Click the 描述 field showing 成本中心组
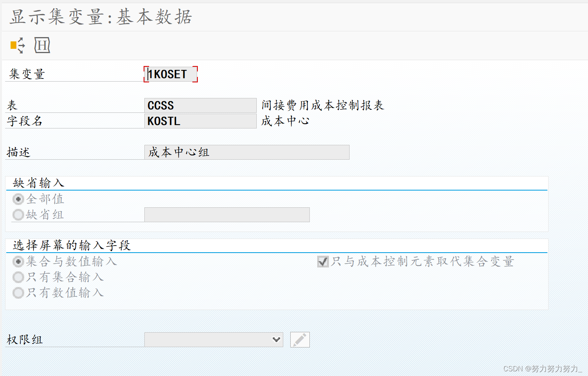This screenshot has height=376, width=588. point(246,152)
